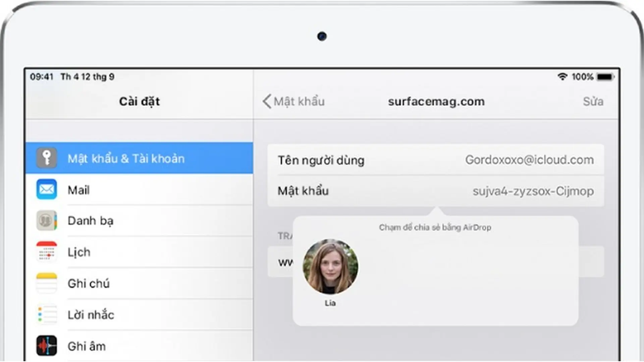Screen dimensions: 644x362
Task: Tap the Mật khẩu field label
Action: (303, 191)
